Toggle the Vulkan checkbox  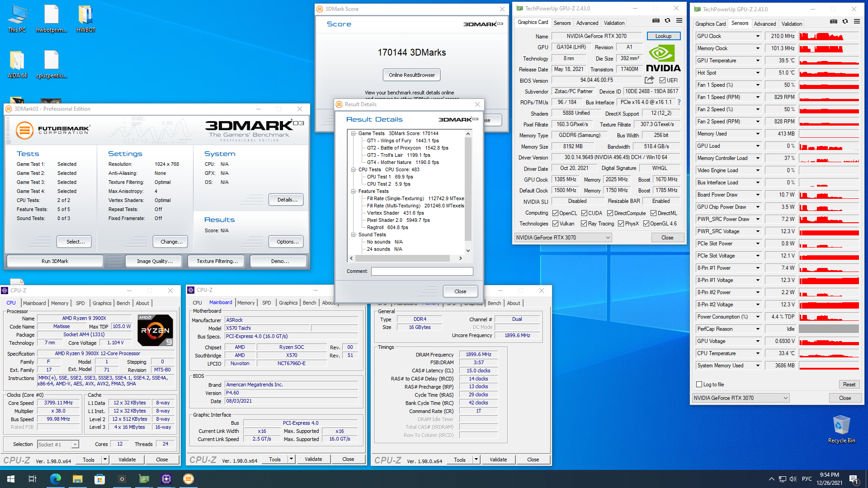tap(556, 224)
